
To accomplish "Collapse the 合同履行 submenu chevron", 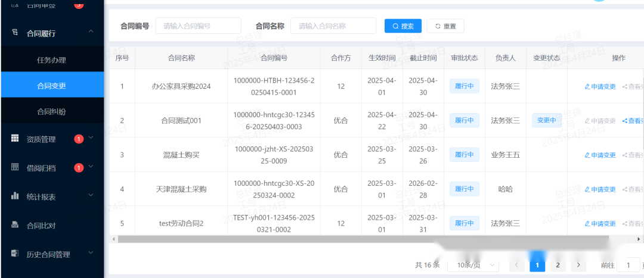I will 91,32.
